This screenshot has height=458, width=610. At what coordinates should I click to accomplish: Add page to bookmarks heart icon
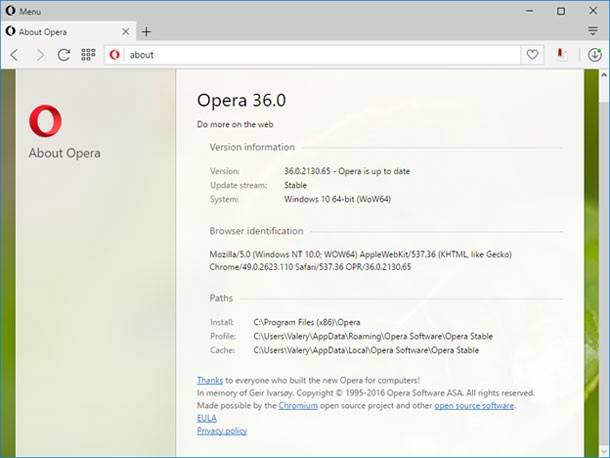(x=532, y=54)
